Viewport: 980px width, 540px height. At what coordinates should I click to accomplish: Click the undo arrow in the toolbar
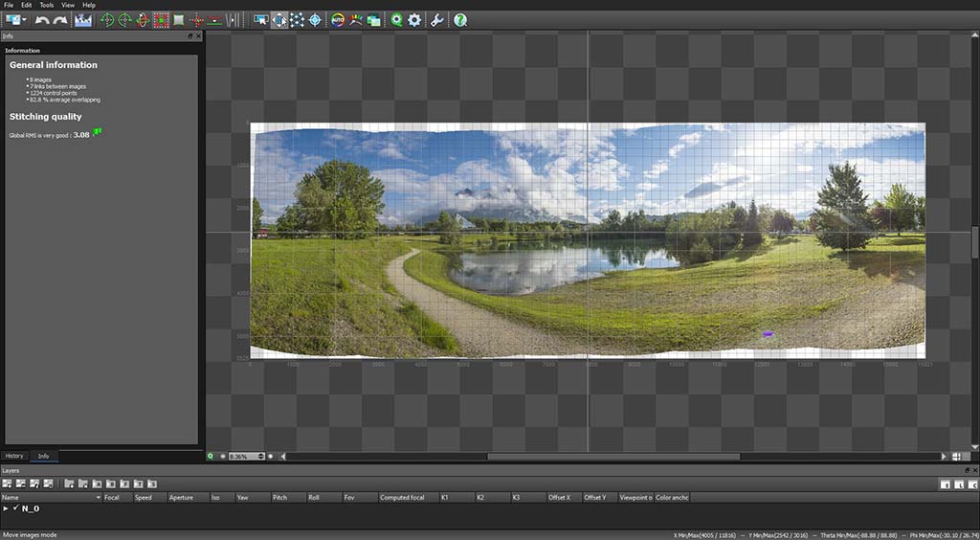click(x=42, y=19)
